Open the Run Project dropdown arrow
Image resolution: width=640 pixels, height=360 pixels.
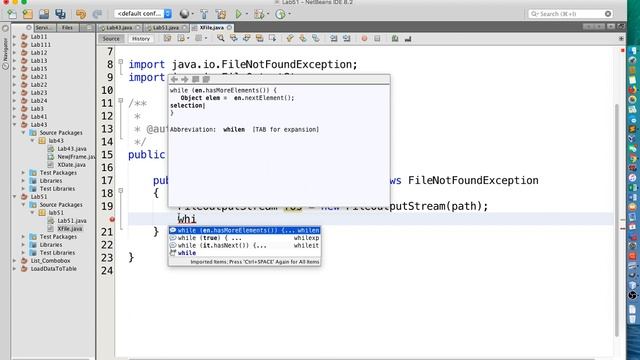point(247,14)
